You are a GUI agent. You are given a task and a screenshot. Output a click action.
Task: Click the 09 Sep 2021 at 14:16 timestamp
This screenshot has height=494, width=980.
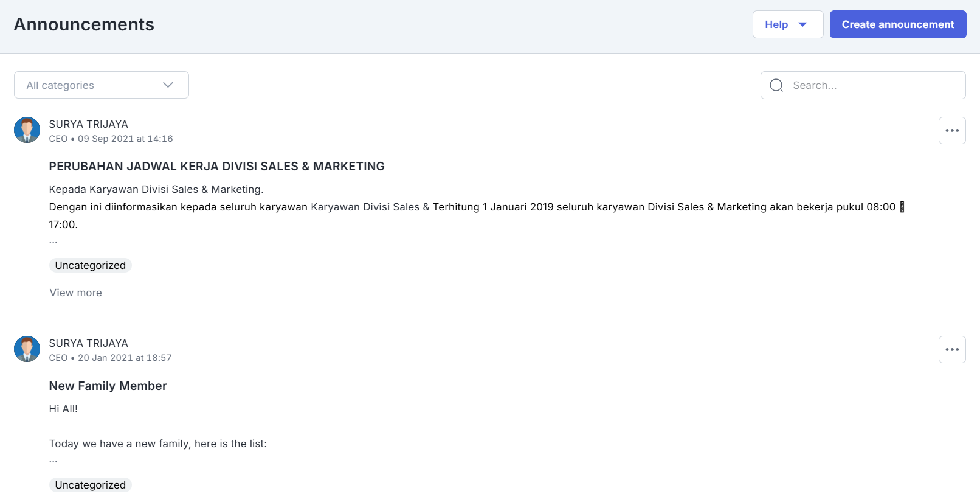(125, 139)
